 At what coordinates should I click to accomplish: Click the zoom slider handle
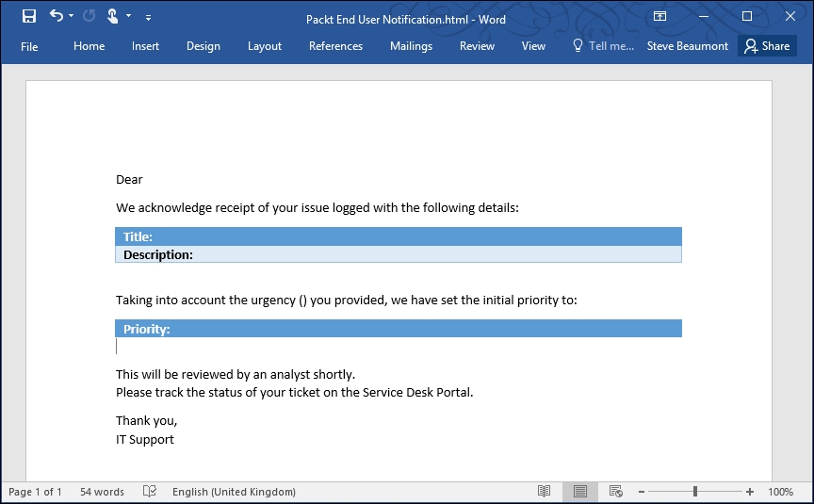point(695,492)
